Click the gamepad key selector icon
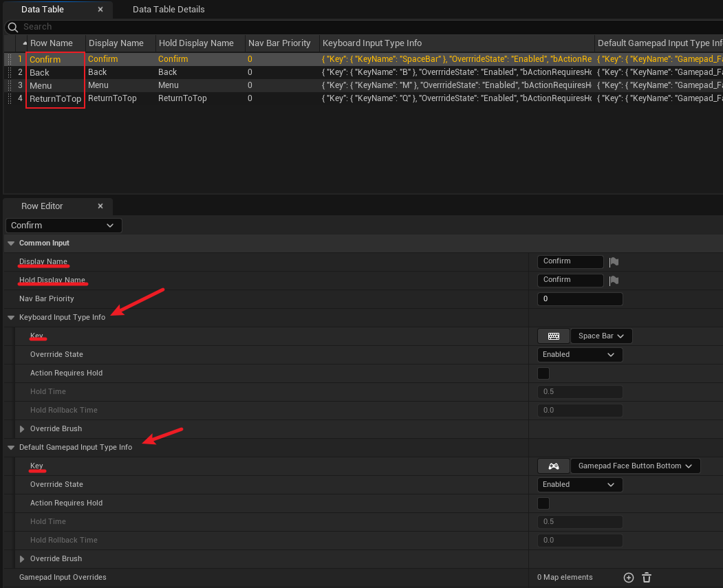This screenshot has width=723, height=588. [553, 466]
